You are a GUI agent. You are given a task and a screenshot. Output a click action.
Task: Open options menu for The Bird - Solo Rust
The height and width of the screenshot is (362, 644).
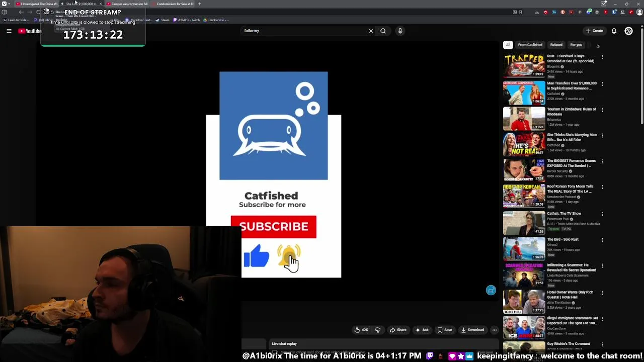(x=602, y=240)
